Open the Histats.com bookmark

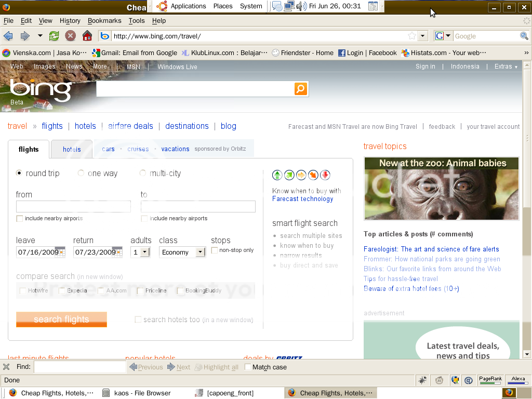(444, 52)
